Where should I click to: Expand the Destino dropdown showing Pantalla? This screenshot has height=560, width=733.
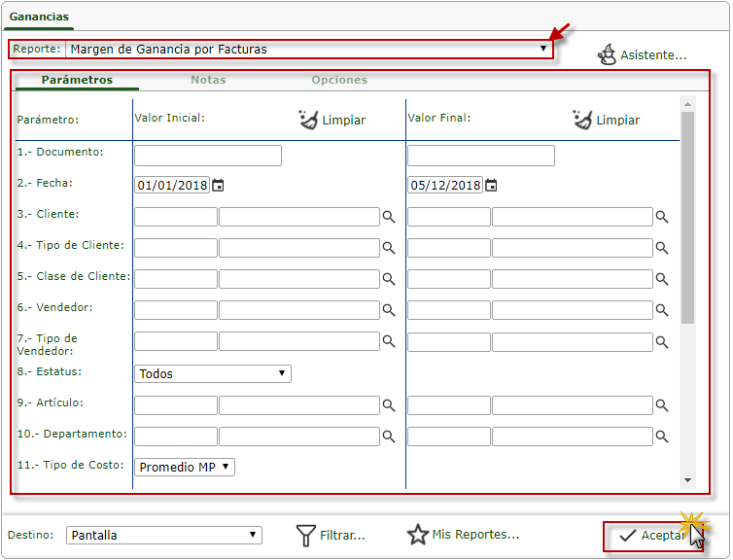(x=163, y=535)
